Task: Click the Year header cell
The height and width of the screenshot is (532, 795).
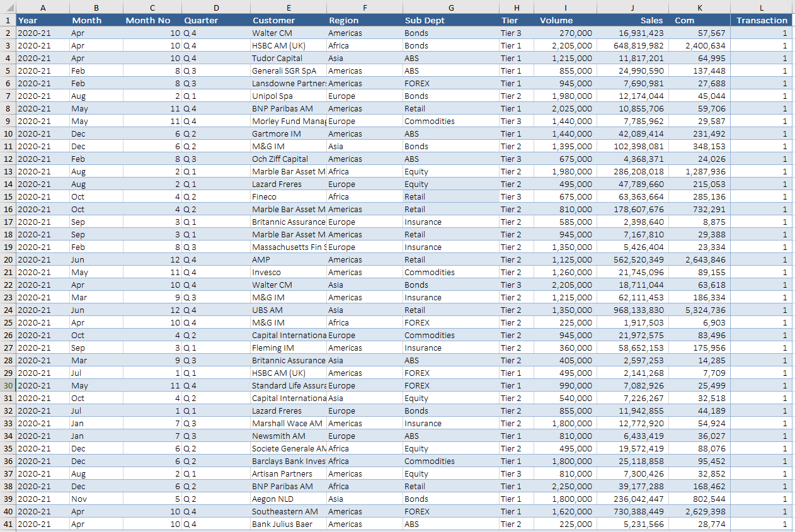Action: coord(42,20)
